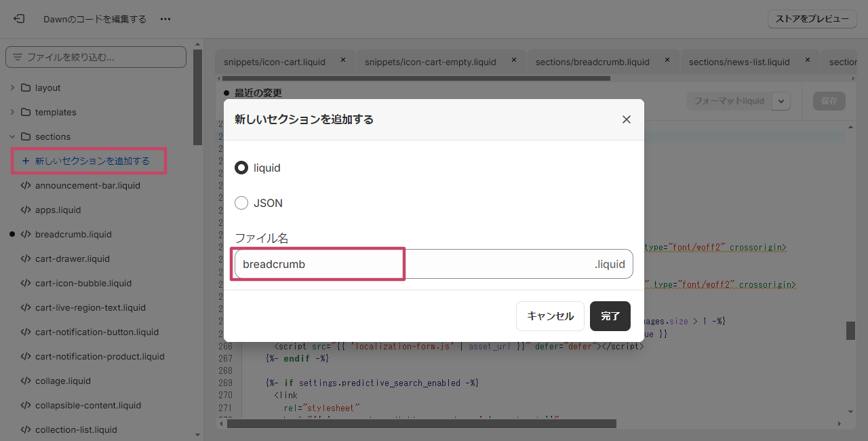868x441 pixels.
Task: Switch to the sections/breadcrumb.liquid tab
Action: (x=592, y=61)
